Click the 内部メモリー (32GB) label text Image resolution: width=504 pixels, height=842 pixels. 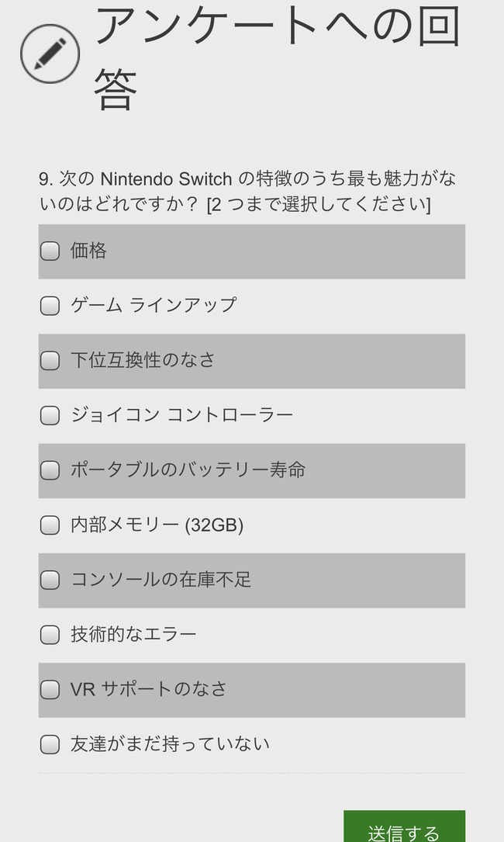[x=157, y=525]
